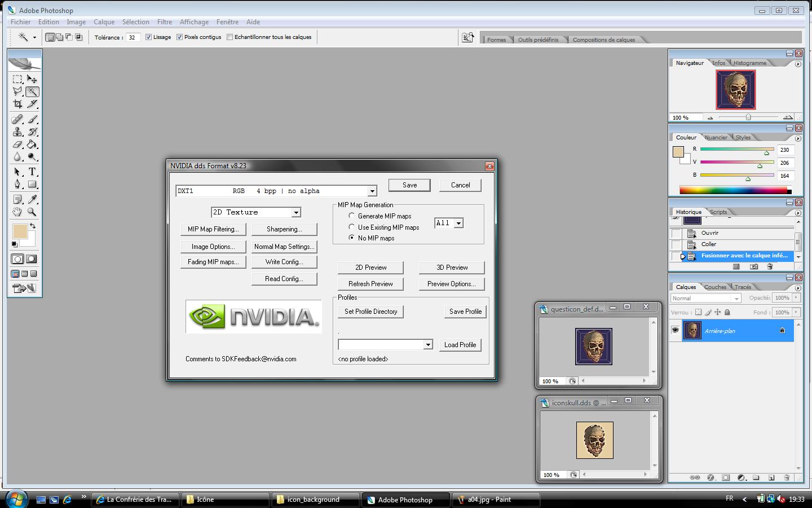The height and width of the screenshot is (508, 812).
Task: Select the Healing Brush tool
Action: pos(17,119)
